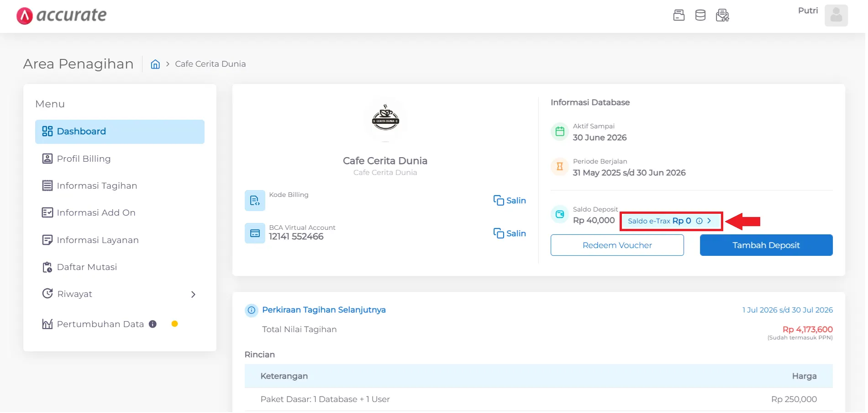
Task: Copy the BCA Virtual Account number
Action: click(510, 233)
